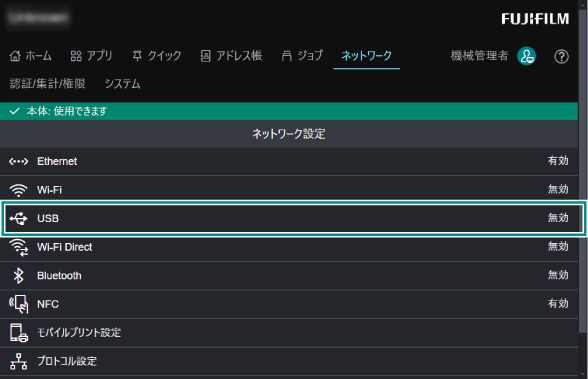Select the ジョブ tab
588x379 pixels.
[302, 56]
